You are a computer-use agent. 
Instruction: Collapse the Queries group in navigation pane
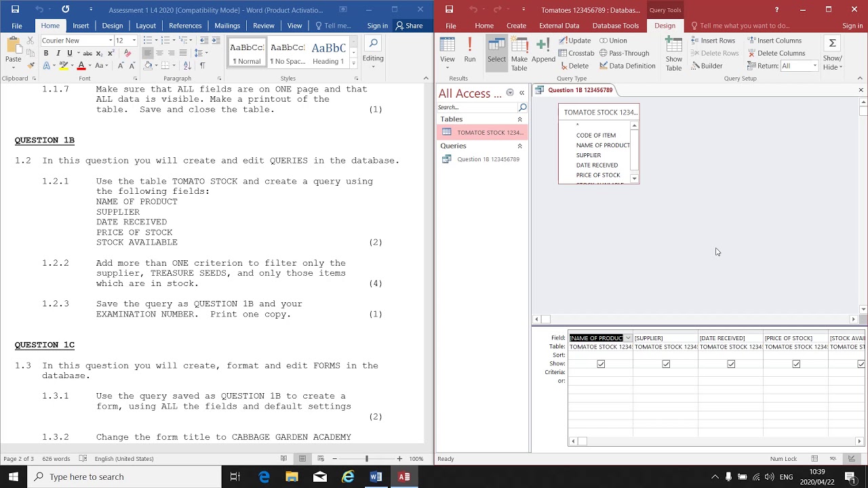(520, 146)
